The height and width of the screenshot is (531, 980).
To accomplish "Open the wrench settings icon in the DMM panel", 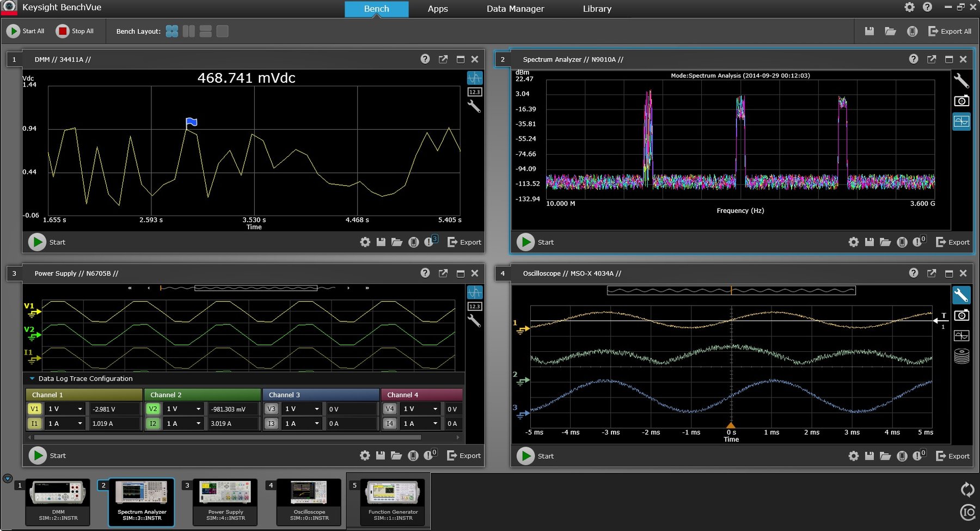I will tap(474, 107).
